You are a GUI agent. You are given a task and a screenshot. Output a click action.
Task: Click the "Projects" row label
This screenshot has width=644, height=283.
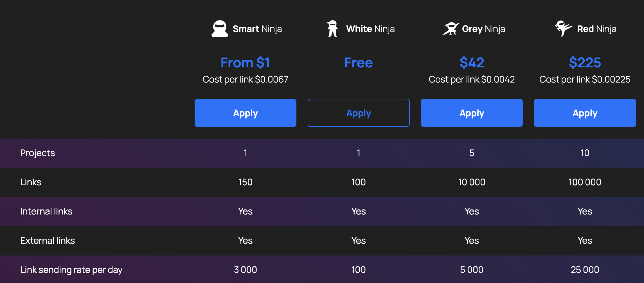point(37,153)
